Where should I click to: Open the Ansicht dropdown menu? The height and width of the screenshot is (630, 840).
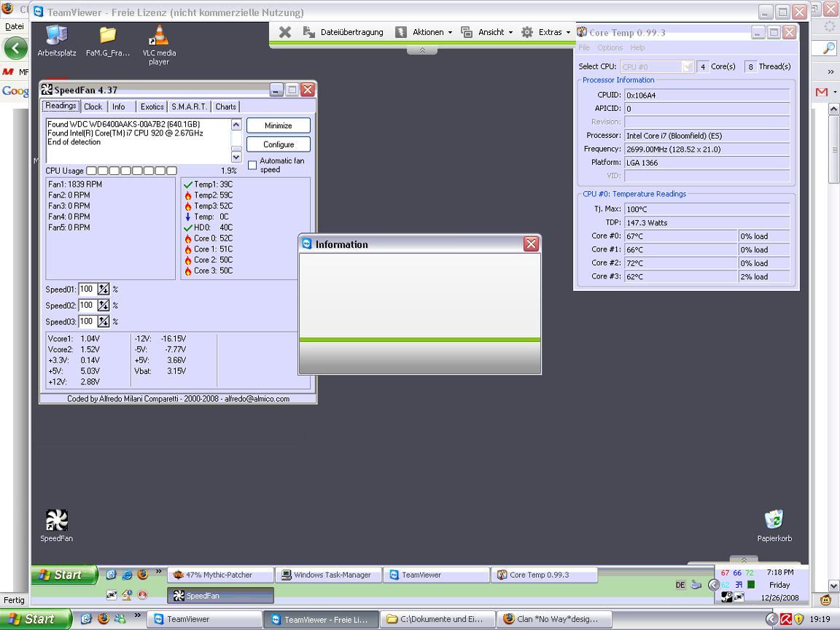487,32
